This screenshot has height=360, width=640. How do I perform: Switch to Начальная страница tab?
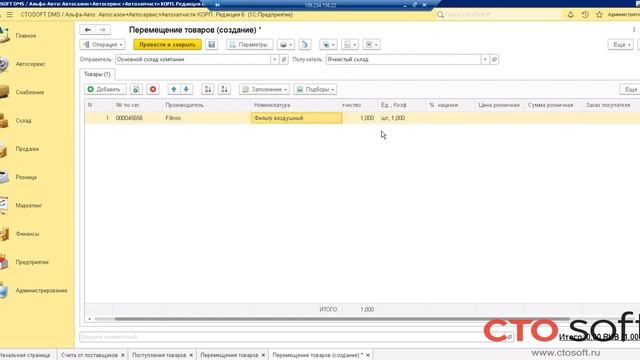click(25, 355)
